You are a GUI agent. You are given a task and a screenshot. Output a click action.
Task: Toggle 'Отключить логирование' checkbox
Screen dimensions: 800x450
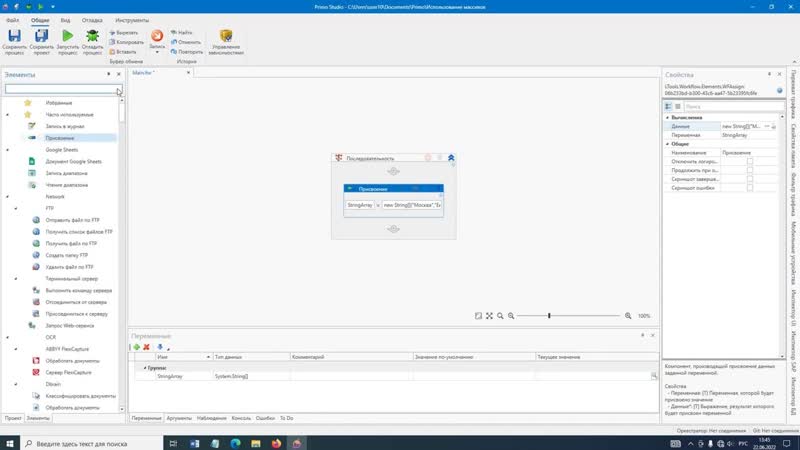click(749, 161)
